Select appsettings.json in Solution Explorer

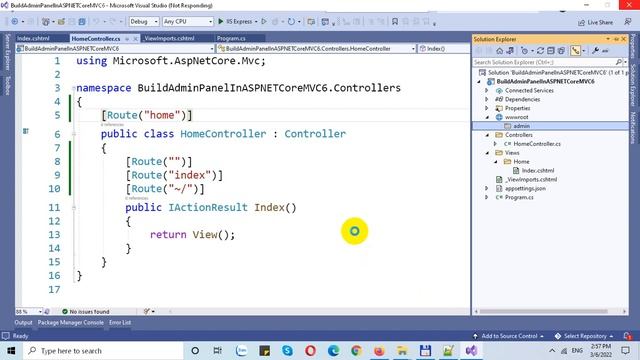(525, 189)
